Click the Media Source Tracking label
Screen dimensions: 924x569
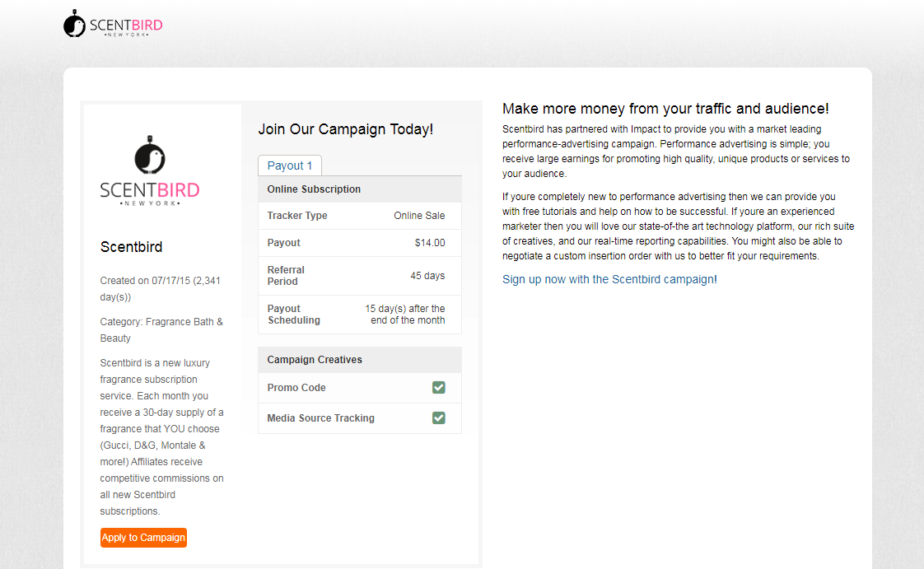click(320, 418)
